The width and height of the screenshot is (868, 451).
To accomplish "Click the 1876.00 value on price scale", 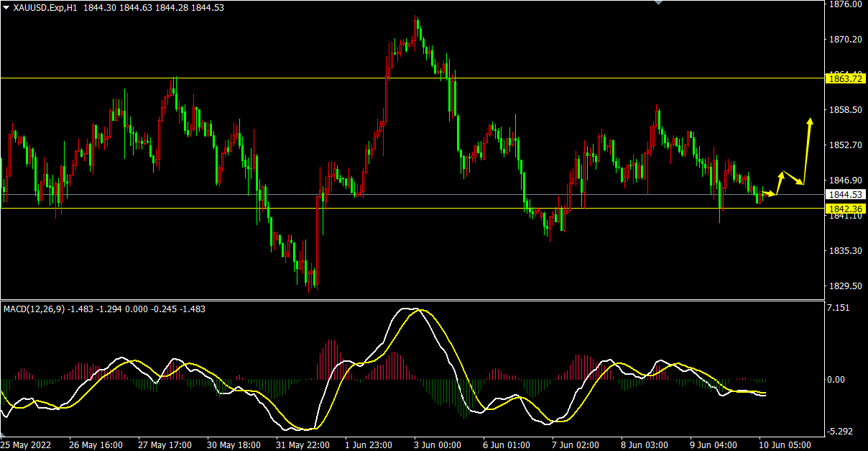I will point(846,4).
